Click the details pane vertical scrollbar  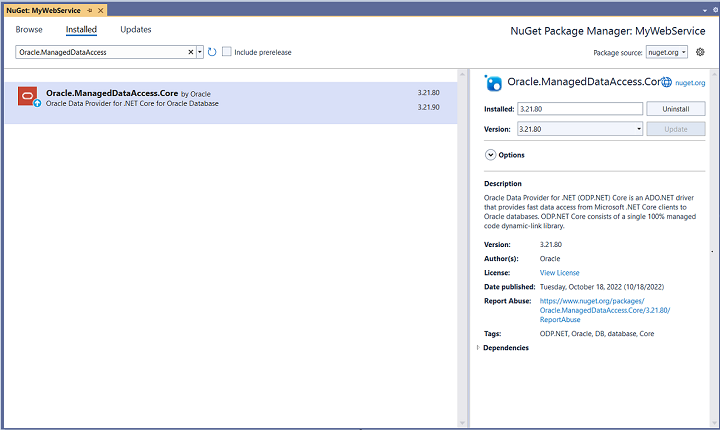(x=714, y=248)
